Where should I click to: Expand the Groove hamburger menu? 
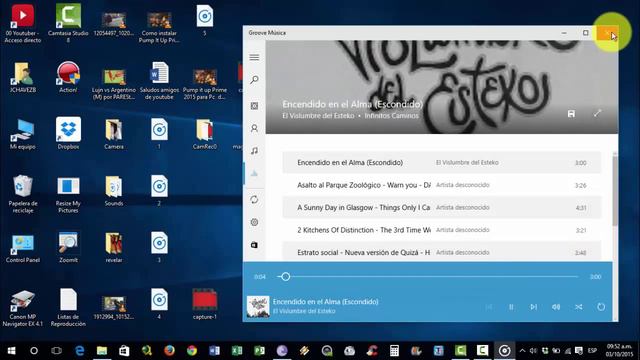[254, 57]
